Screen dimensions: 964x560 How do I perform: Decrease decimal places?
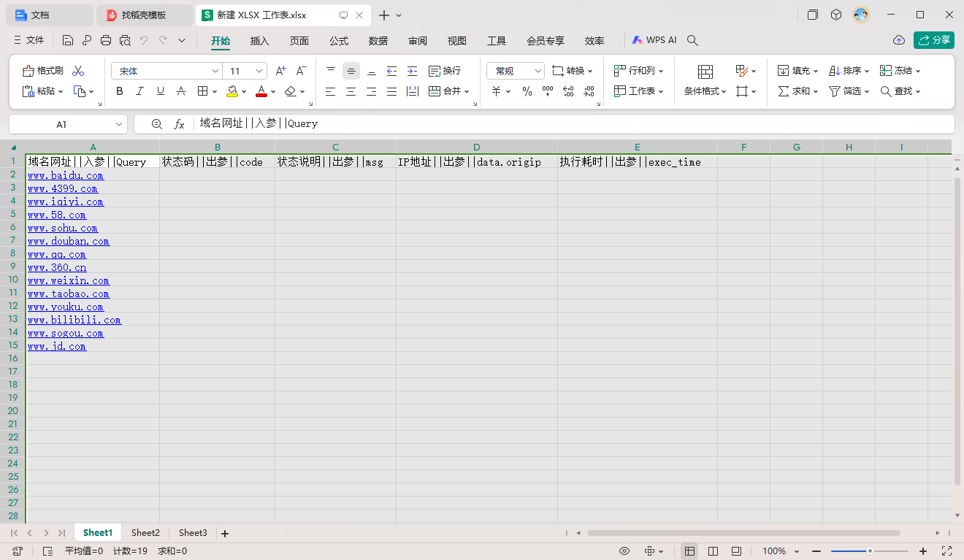point(589,91)
